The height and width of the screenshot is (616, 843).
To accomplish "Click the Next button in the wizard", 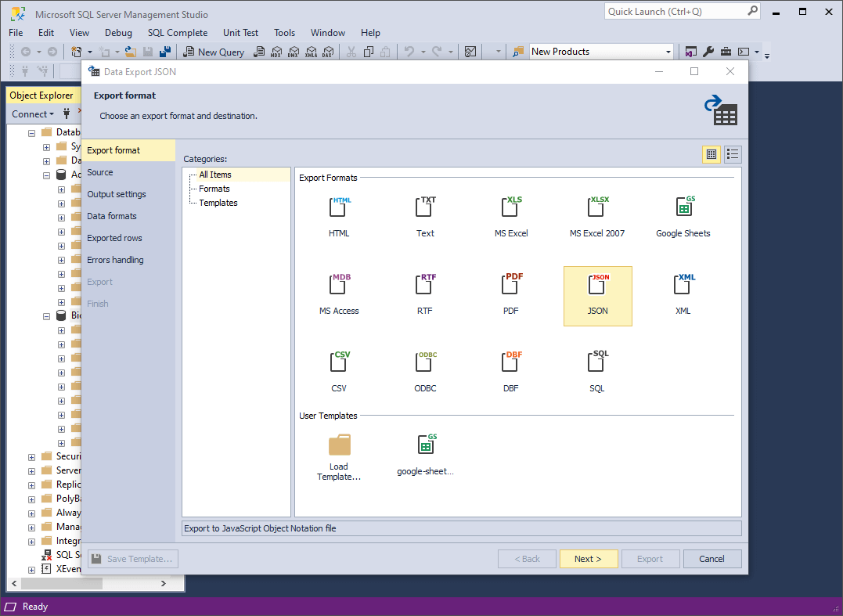I will (x=589, y=558).
